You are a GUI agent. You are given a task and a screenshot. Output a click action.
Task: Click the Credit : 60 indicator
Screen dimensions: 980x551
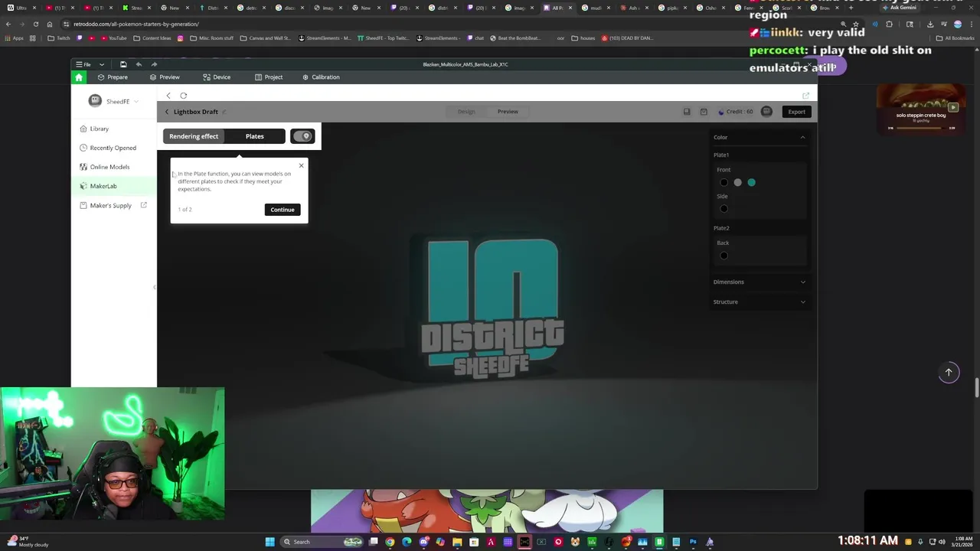[735, 112]
